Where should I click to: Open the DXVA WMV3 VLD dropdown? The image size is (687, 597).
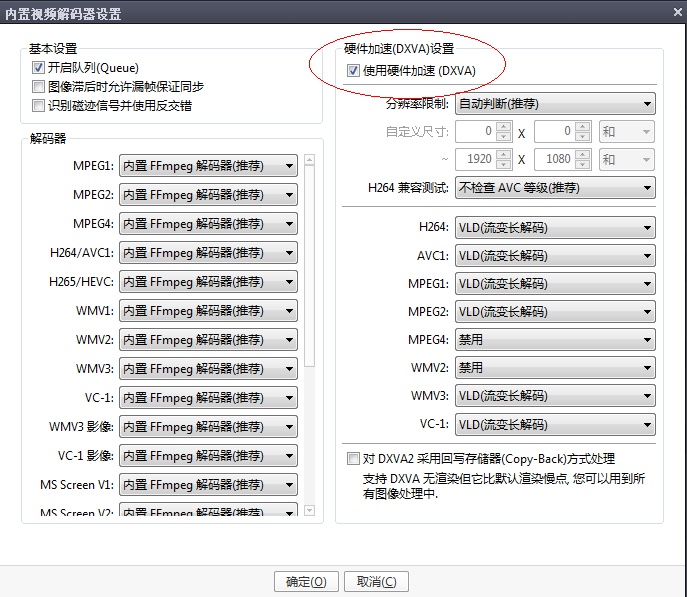(x=555, y=396)
